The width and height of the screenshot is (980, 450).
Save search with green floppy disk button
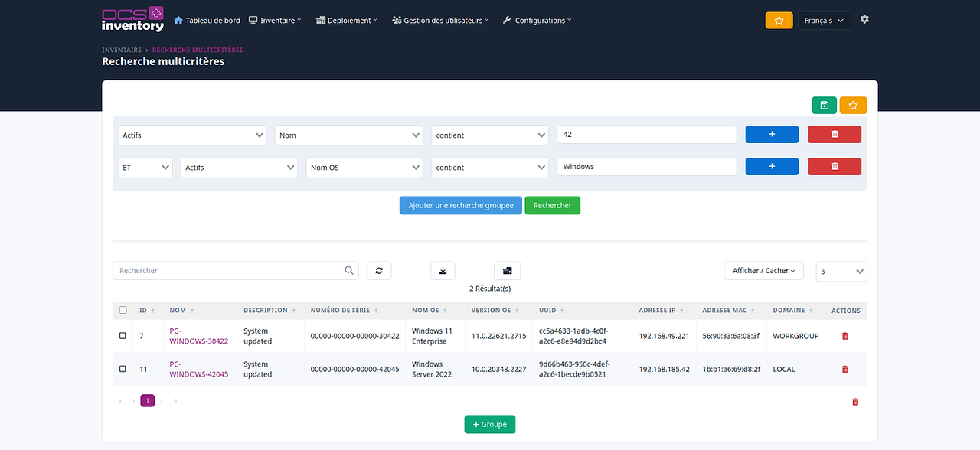tap(824, 106)
